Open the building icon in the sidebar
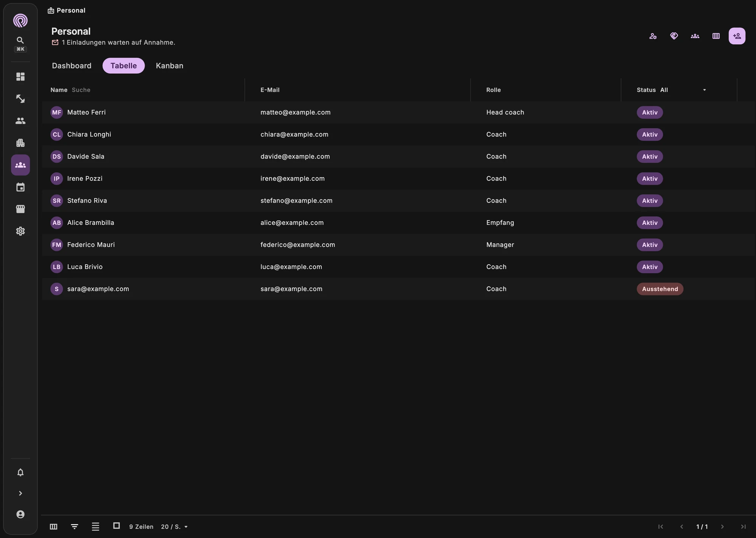This screenshot has width=756, height=538. pos(20,143)
